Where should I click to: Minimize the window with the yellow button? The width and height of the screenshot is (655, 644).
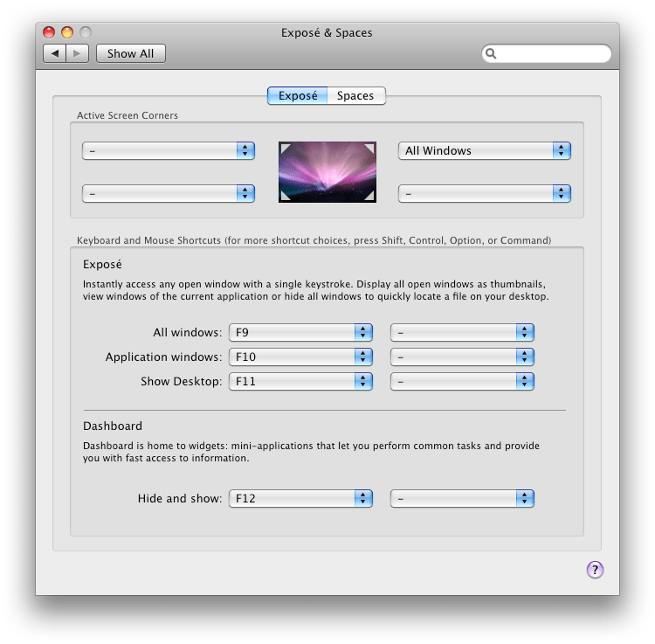[x=67, y=32]
